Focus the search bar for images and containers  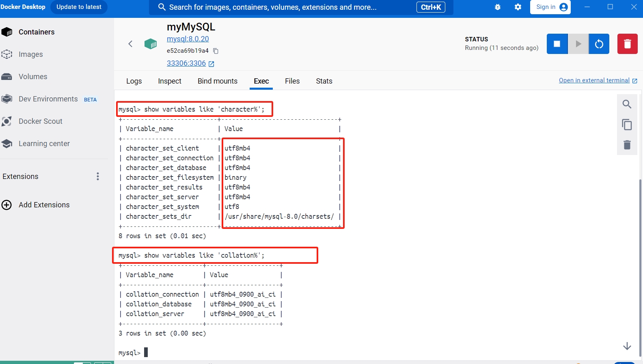pyautogui.click(x=301, y=7)
